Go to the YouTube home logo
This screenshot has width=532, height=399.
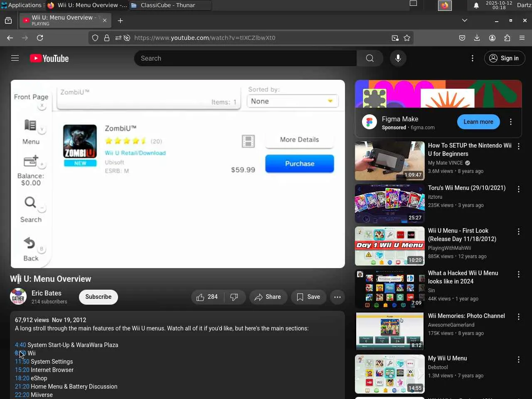(49, 59)
